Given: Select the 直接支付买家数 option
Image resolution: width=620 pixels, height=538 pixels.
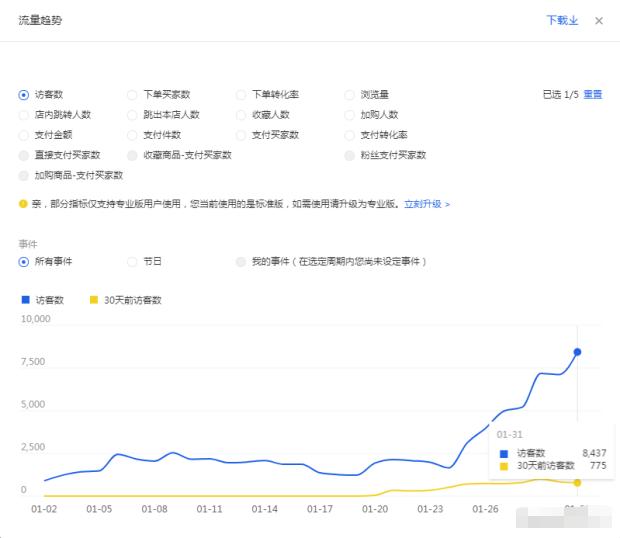Looking at the screenshot, I should [x=24, y=155].
